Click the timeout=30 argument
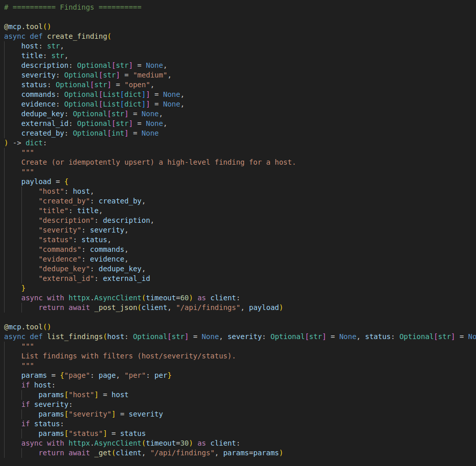The image size is (476, 466). [168, 443]
